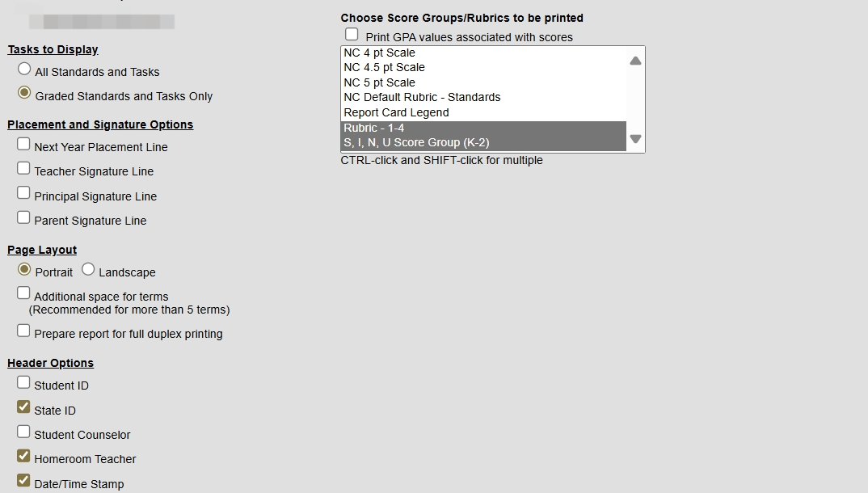The height and width of the screenshot is (493, 868).
Task: Enable Principal Signature Line option
Action: coord(23,193)
